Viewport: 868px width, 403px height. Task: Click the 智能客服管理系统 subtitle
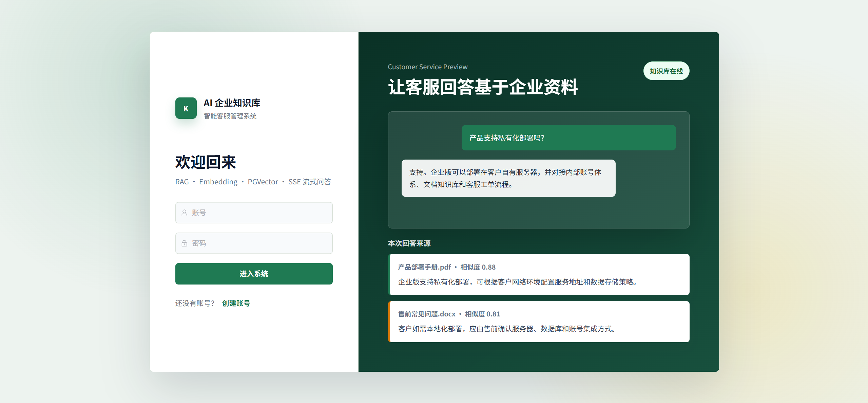[230, 116]
